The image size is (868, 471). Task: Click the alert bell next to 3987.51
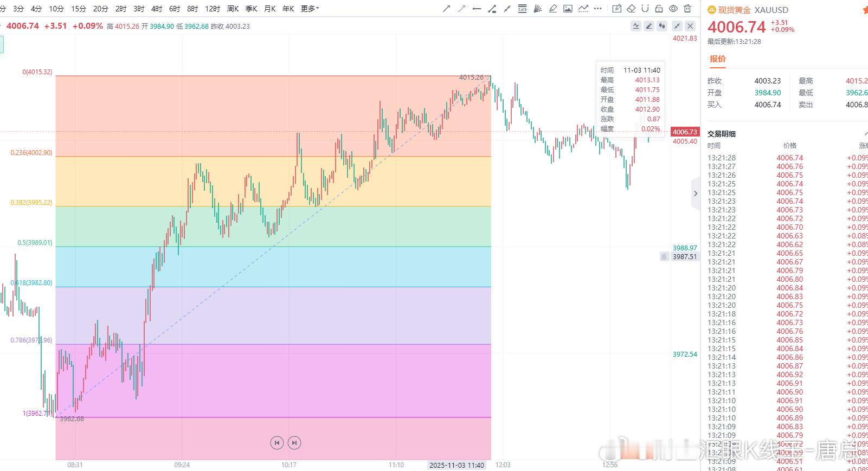tap(664, 256)
